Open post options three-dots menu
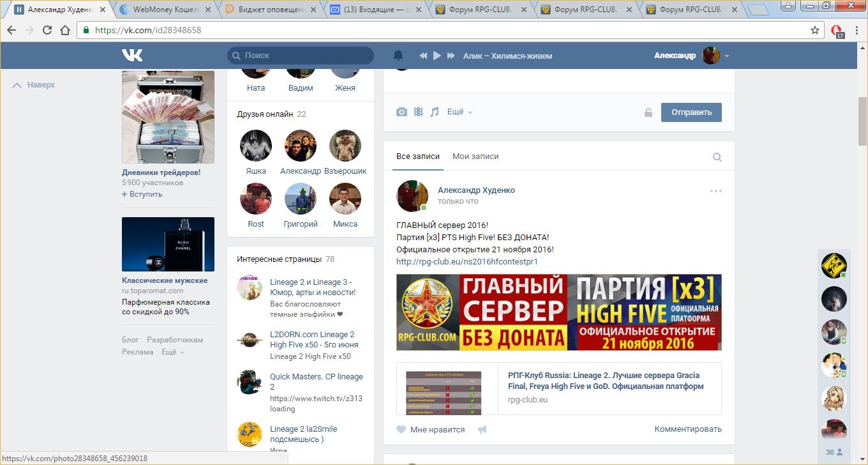 [716, 191]
